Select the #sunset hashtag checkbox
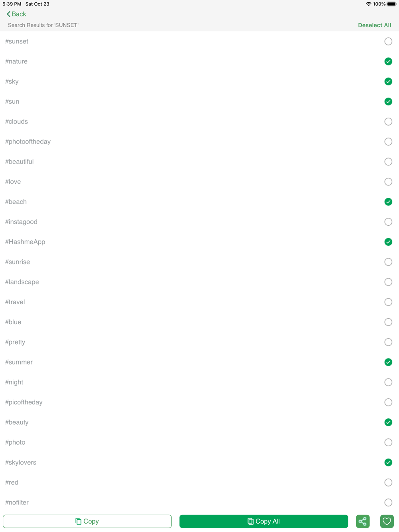 pos(388,41)
